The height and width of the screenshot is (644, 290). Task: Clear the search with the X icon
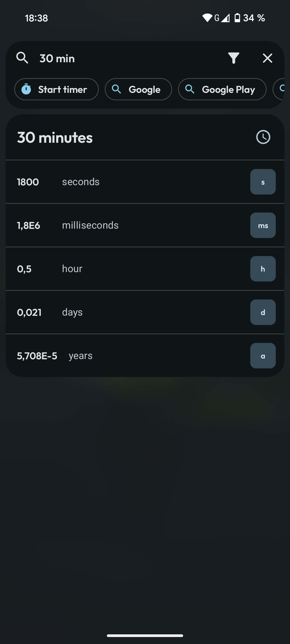(267, 58)
